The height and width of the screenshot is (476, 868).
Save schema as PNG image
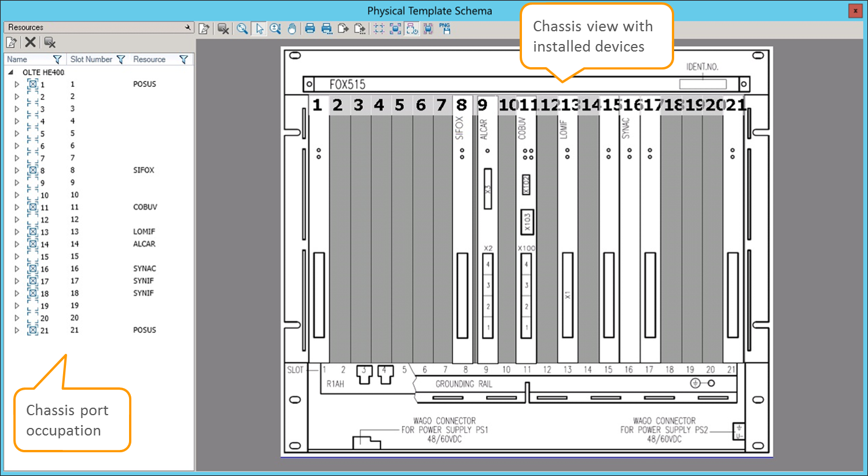pos(444,28)
